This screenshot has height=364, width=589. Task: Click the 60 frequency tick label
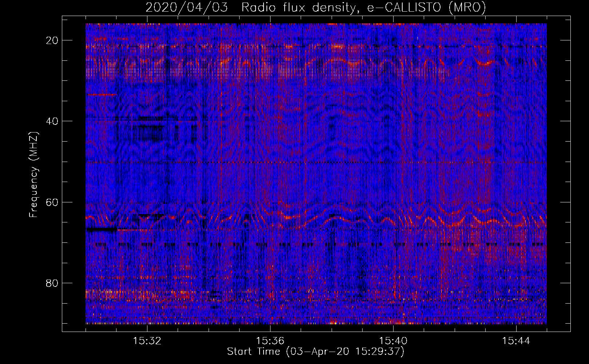pyautogui.click(x=52, y=202)
